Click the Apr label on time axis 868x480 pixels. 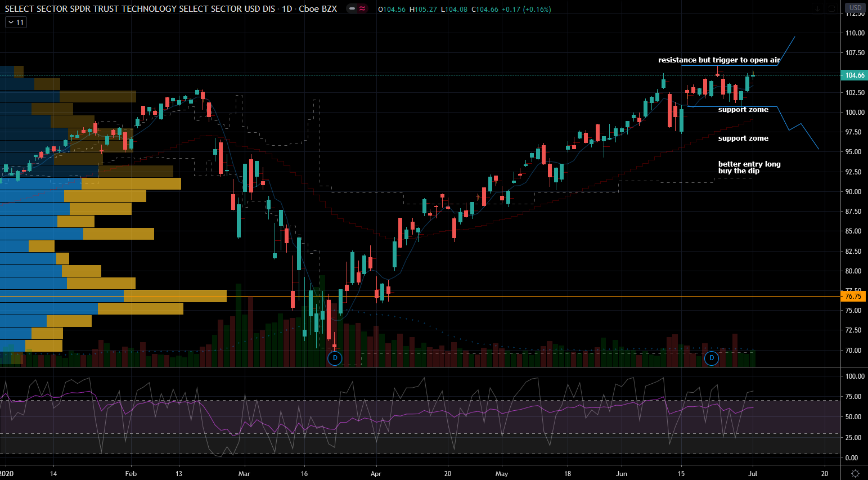click(376, 474)
